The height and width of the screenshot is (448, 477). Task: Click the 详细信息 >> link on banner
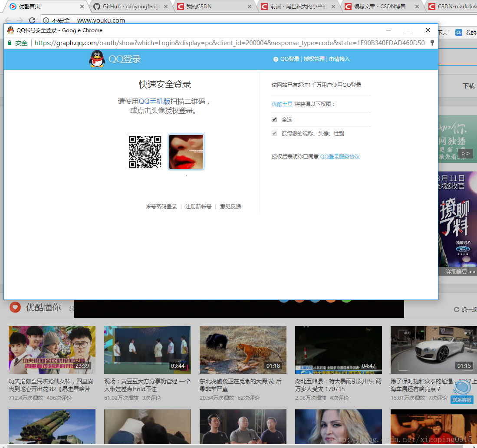pyautogui.click(x=460, y=271)
